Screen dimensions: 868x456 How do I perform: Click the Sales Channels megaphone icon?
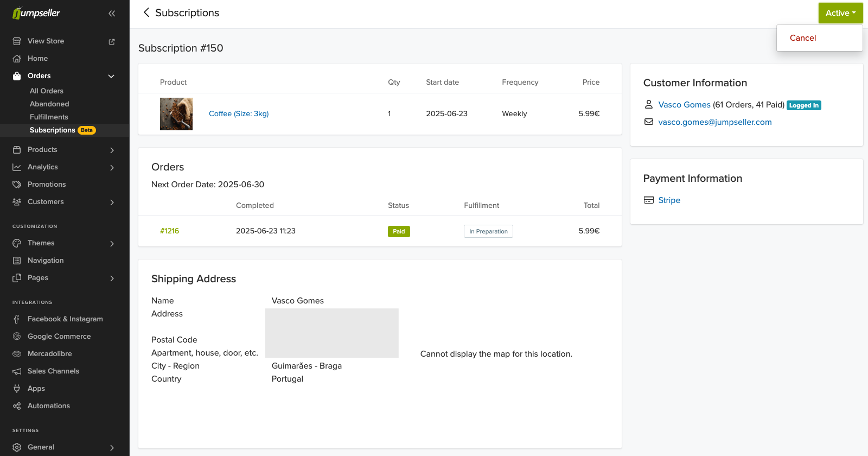tap(17, 371)
